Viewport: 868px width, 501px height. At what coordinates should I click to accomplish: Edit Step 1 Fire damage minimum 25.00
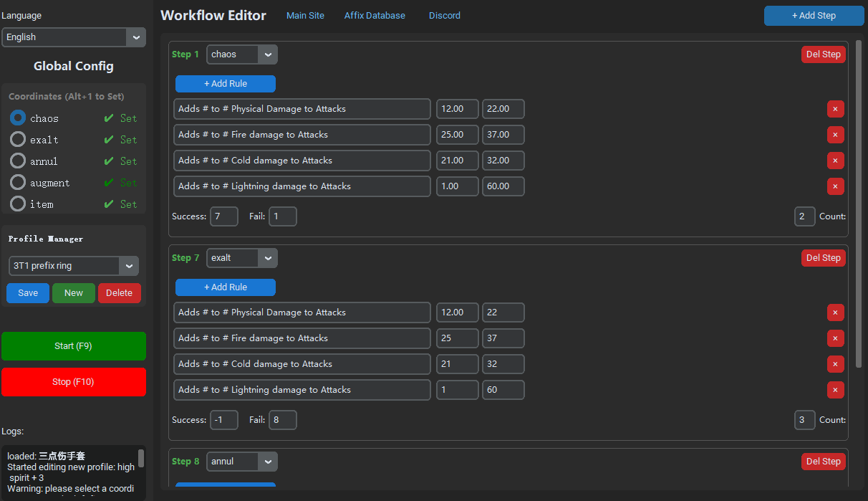[x=458, y=135]
